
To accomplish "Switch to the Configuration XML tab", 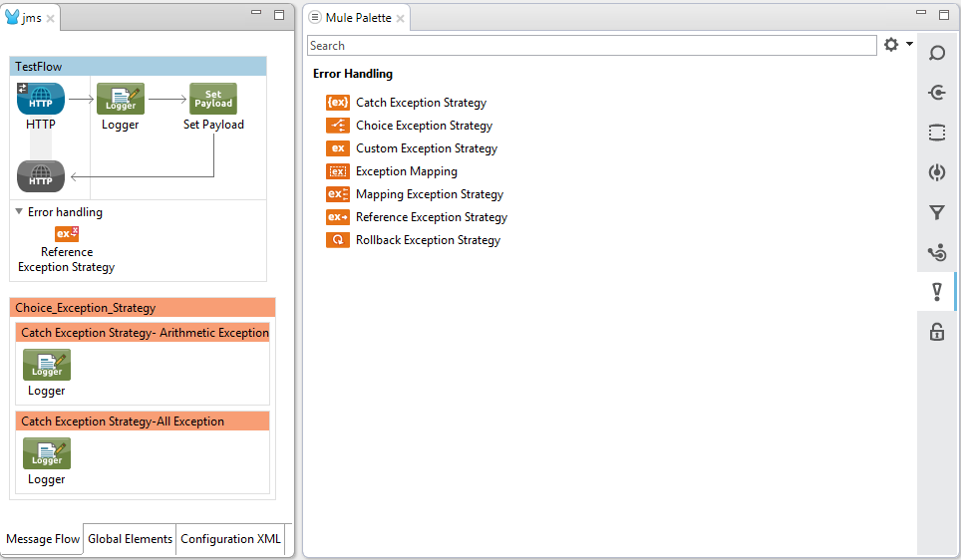I will 230,539.
